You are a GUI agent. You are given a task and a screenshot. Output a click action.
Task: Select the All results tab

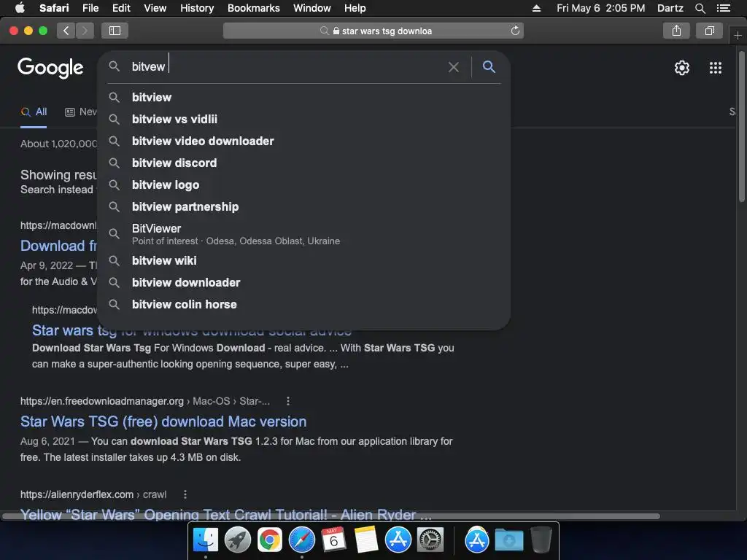(x=34, y=112)
